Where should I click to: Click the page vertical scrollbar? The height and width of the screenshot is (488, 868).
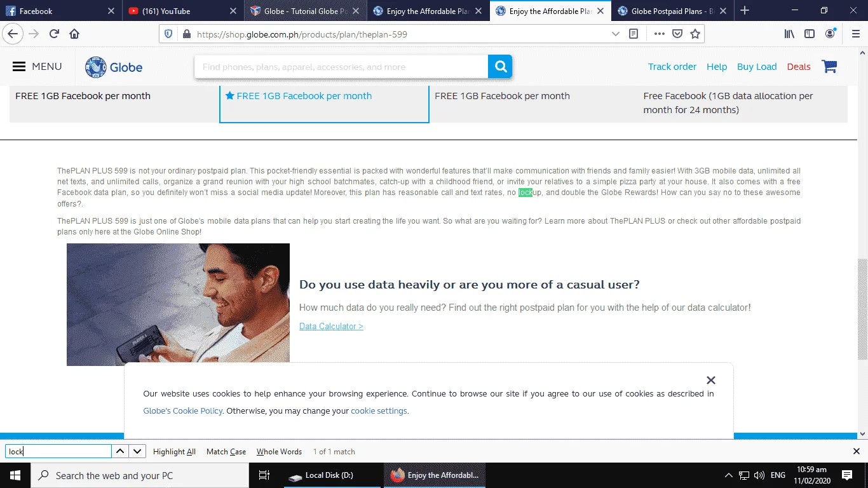coord(862,309)
